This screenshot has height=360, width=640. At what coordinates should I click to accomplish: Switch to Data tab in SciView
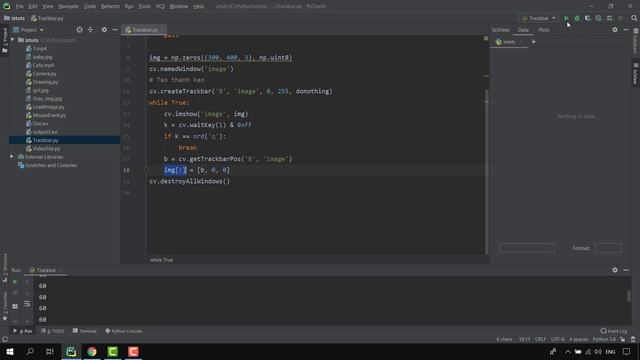(523, 30)
